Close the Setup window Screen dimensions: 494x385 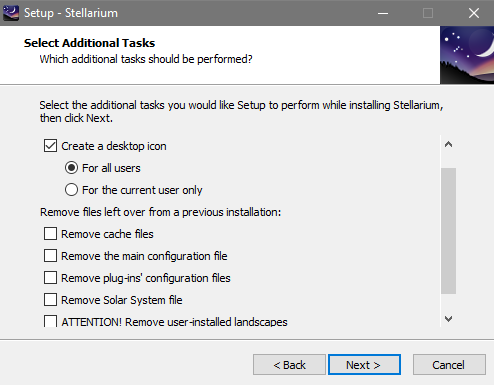pos(474,13)
